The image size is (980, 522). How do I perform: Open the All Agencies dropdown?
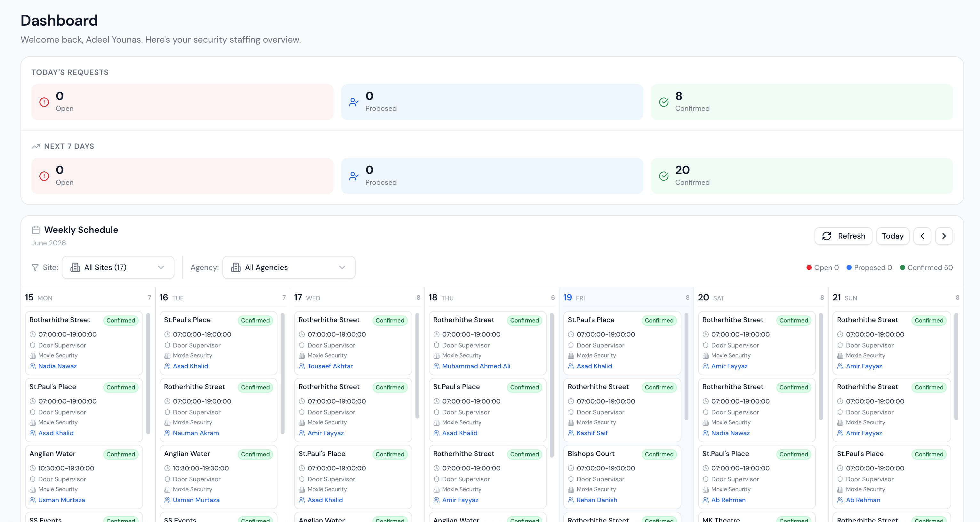pos(289,268)
